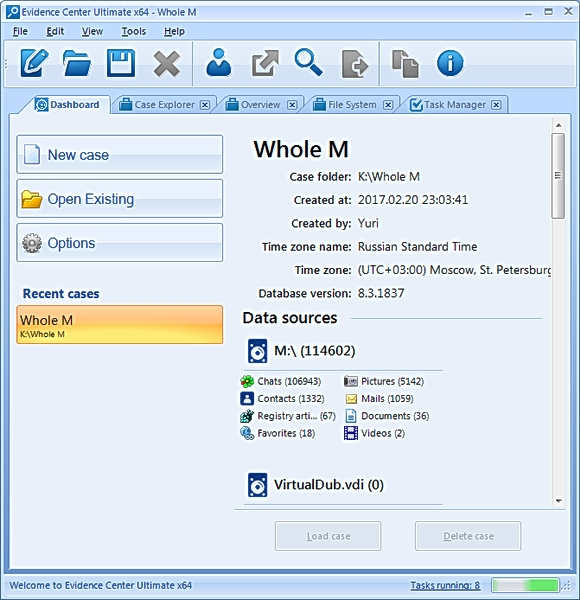Click the vertical scrollbar thumb

[559, 176]
